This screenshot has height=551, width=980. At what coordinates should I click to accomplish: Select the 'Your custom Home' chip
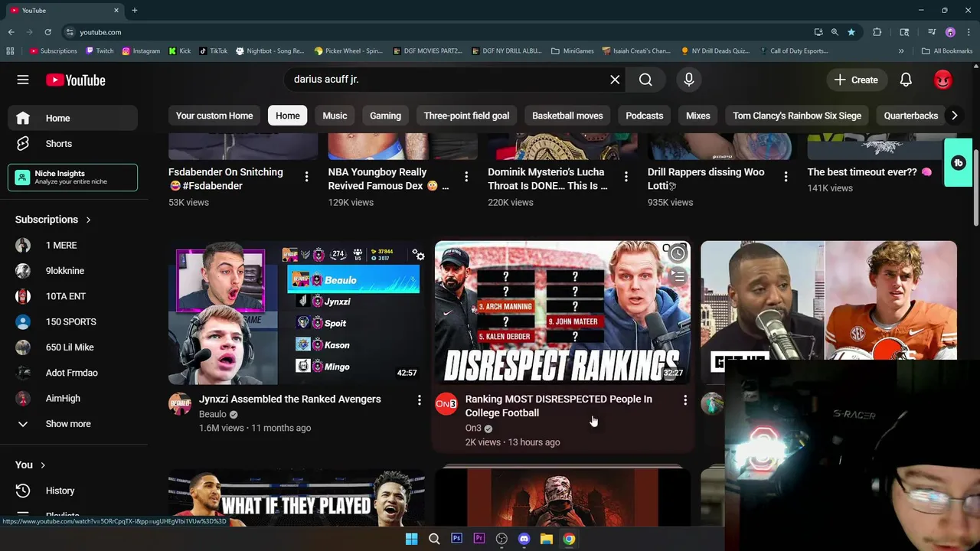point(214,116)
